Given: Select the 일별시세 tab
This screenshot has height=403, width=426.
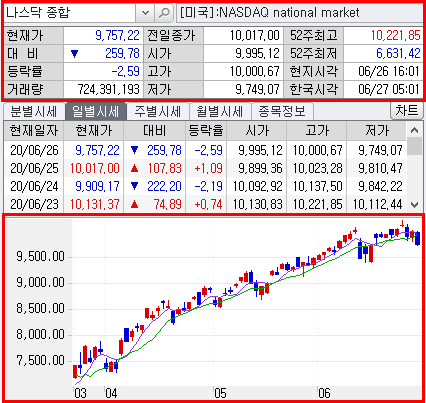Looking at the screenshot, I should (96, 111).
